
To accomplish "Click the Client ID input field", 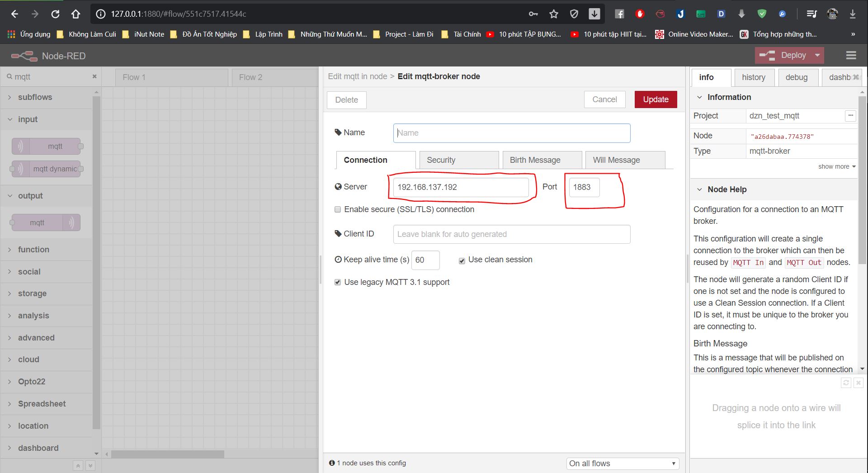I will coord(512,234).
